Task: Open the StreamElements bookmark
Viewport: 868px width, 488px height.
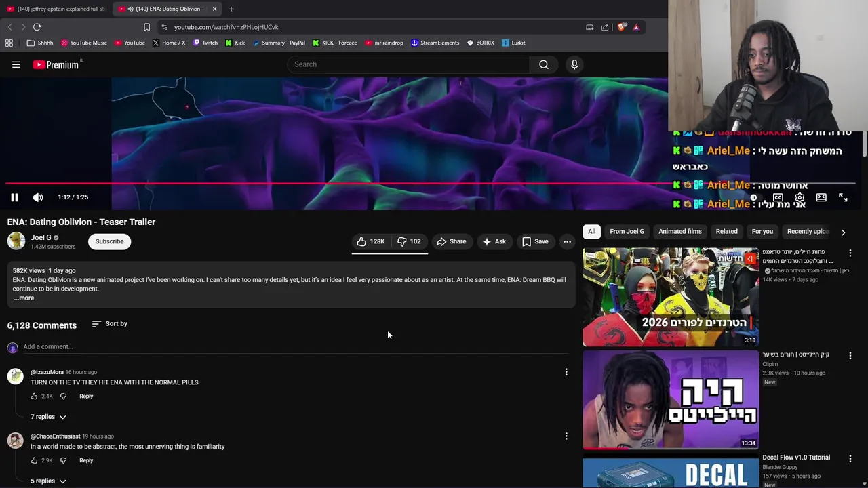Action: [x=435, y=43]
